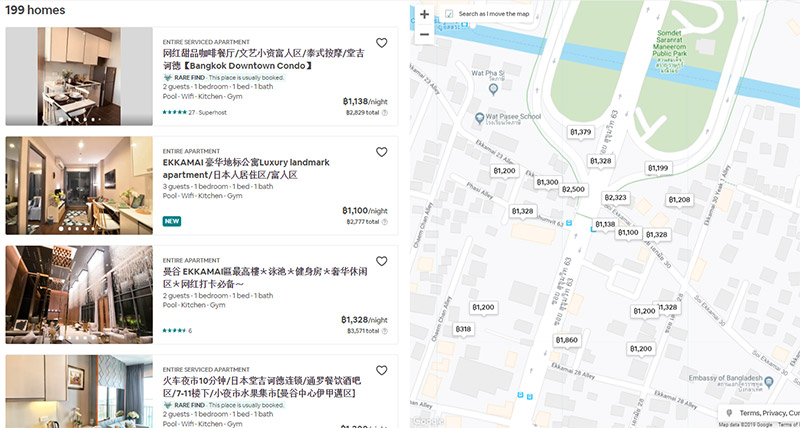Click the NEW badge on Ekkamai apartment
The width and height of the screenshot is (800, 428).
click(x=172, y=221)
